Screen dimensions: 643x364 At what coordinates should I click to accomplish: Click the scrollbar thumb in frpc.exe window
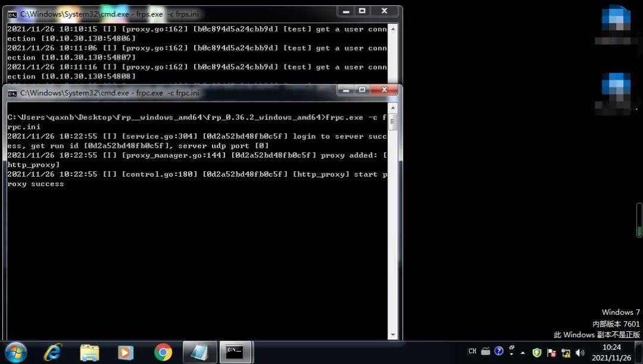[393, 121]
